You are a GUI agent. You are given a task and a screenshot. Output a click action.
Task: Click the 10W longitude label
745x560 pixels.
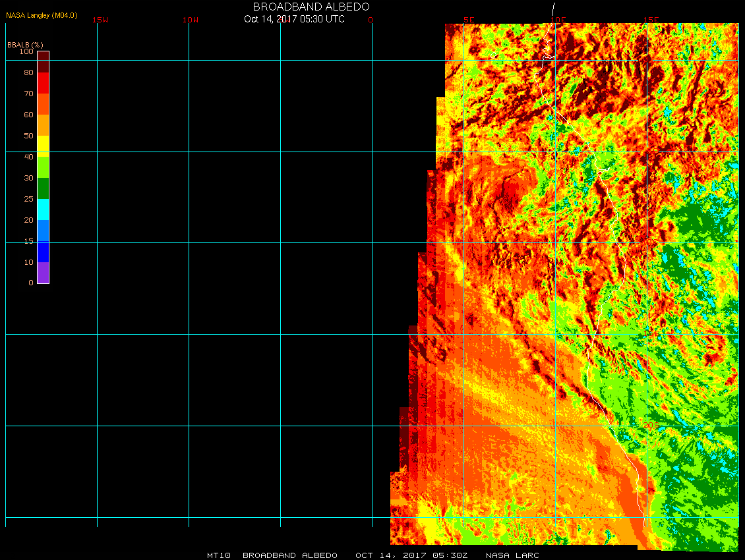pos(191,20)
